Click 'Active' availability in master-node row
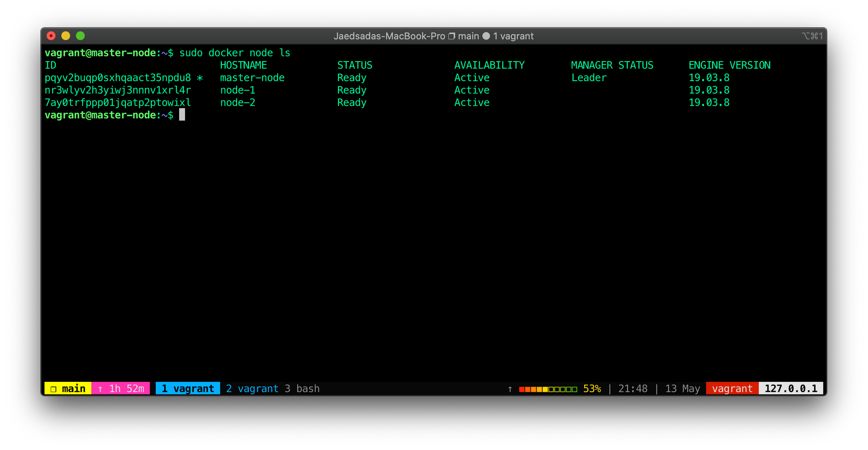This screenshot has width=868, height=450. [x=472, y=78]
